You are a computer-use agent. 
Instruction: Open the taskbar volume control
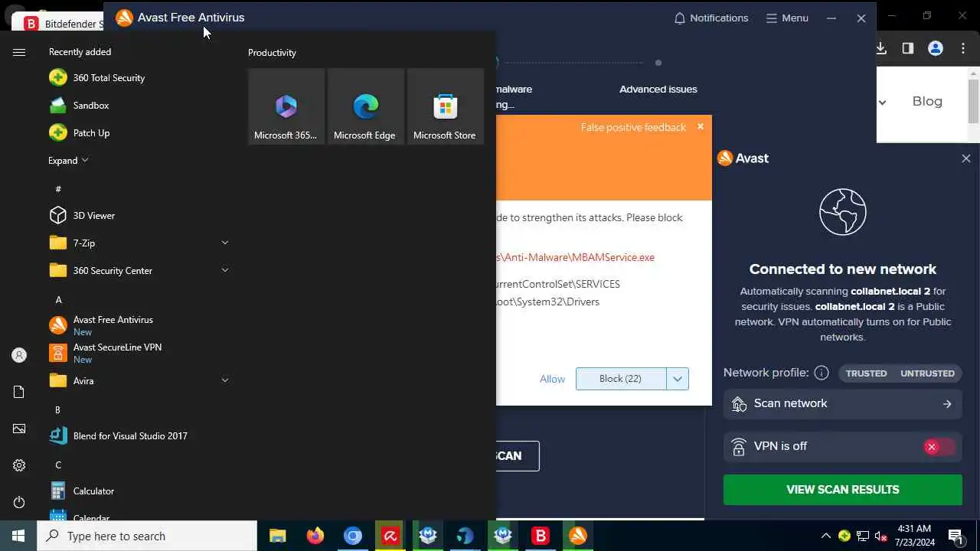click(x=881, y=536)
